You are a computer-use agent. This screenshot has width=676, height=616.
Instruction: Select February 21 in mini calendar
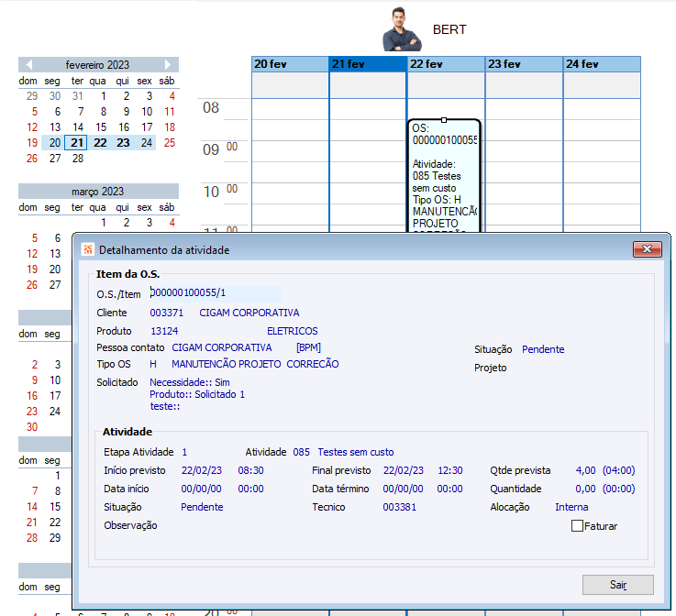(x=76, y=143)
